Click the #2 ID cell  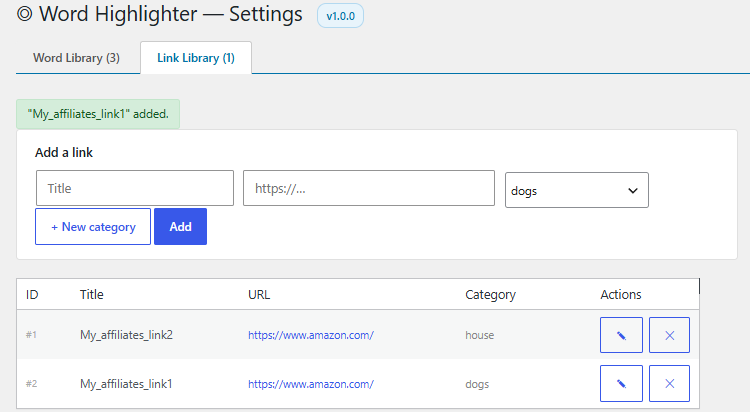click(x=31, y=384)
